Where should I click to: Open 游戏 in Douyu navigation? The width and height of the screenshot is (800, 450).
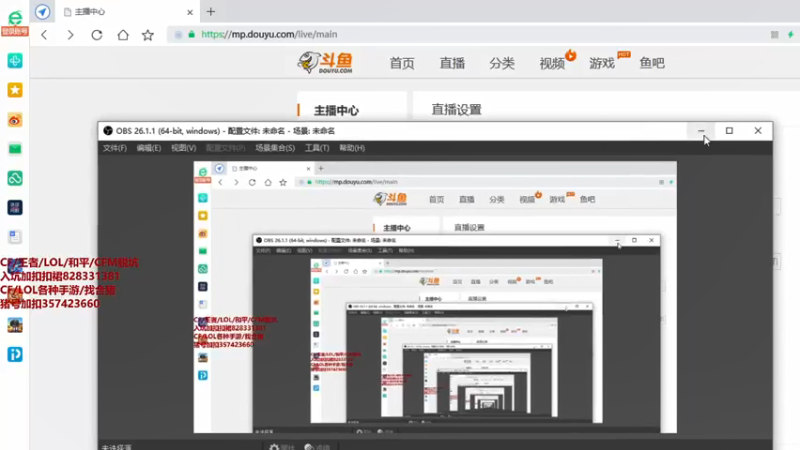point(602,63)
